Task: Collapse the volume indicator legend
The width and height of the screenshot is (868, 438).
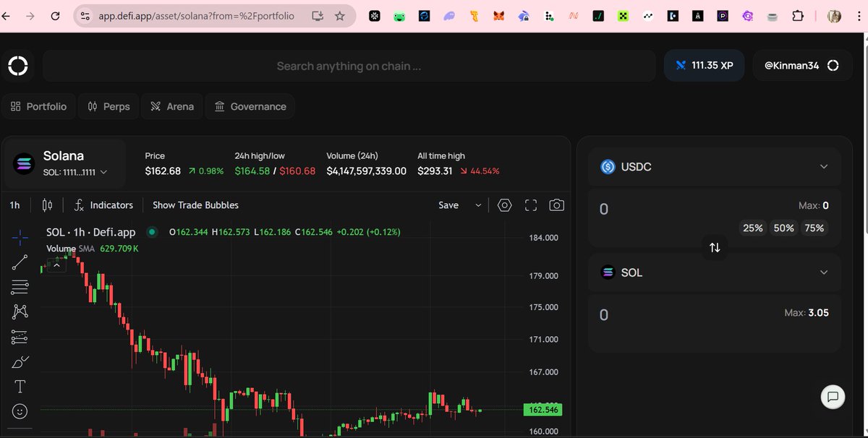Action: (x=56, y=265)
